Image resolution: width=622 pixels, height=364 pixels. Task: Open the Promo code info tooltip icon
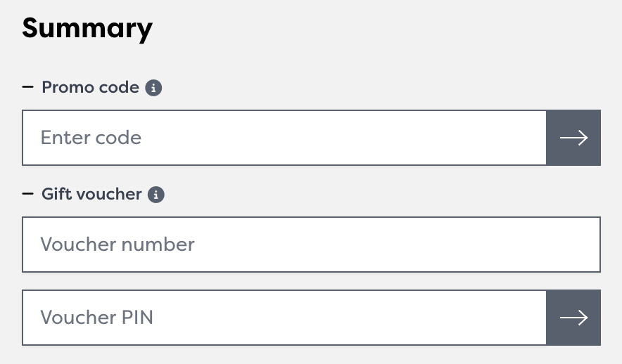click(x=153, y=88)
